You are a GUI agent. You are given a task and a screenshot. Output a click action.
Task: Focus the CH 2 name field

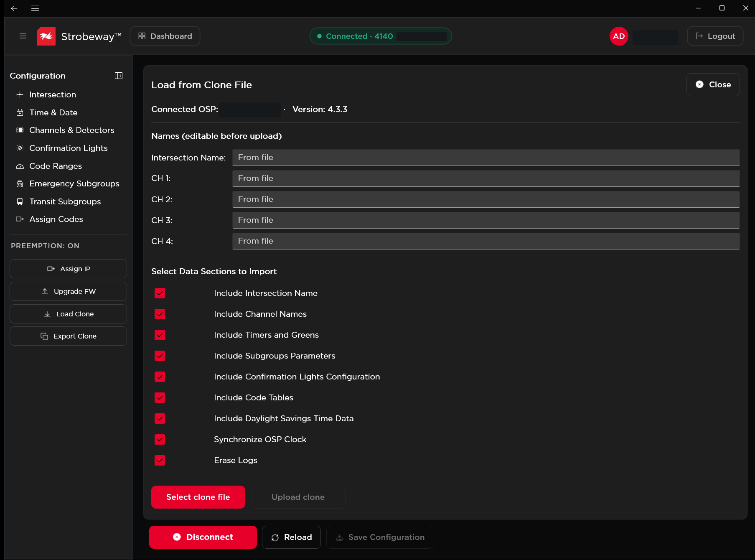pyautogui.click(x=486, y=199)
